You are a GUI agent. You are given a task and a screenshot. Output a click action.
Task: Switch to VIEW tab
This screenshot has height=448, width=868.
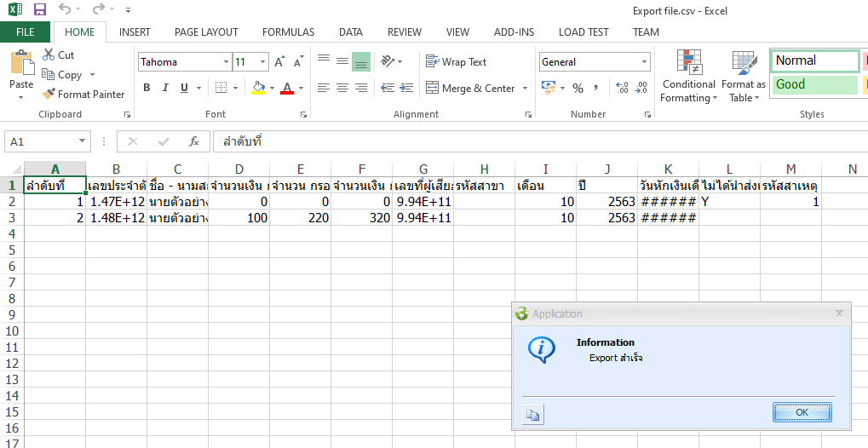(x=457, y=32)
